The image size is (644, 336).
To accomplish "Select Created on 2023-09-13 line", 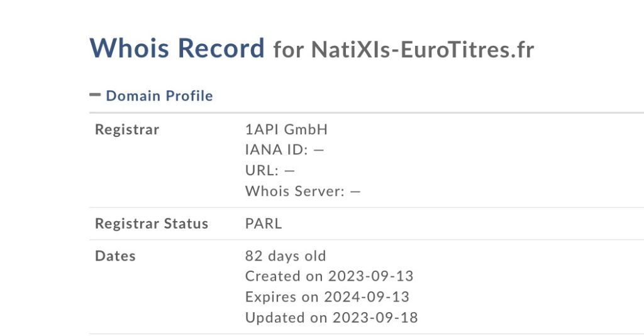I will (x=329, y=276).
